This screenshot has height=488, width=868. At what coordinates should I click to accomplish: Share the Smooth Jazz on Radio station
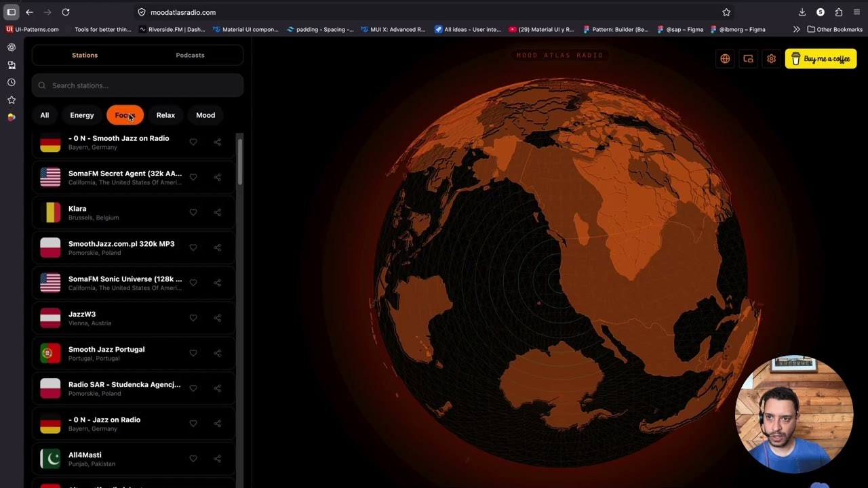218,142
